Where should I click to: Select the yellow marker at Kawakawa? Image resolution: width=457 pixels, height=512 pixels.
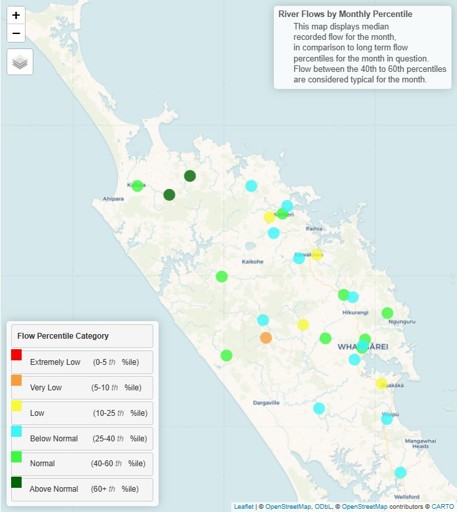pyautogui.click(x=317, y=255)
